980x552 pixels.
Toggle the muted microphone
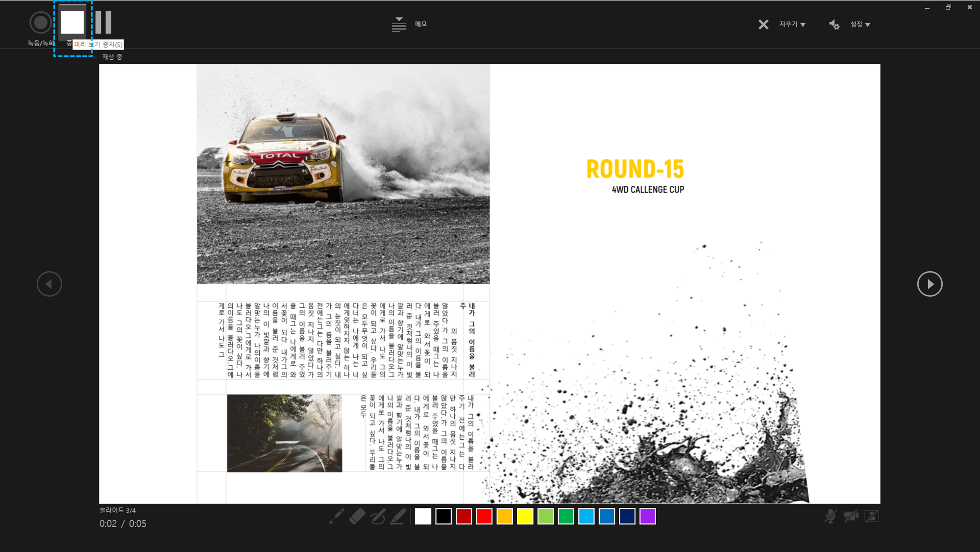point(831,516)
